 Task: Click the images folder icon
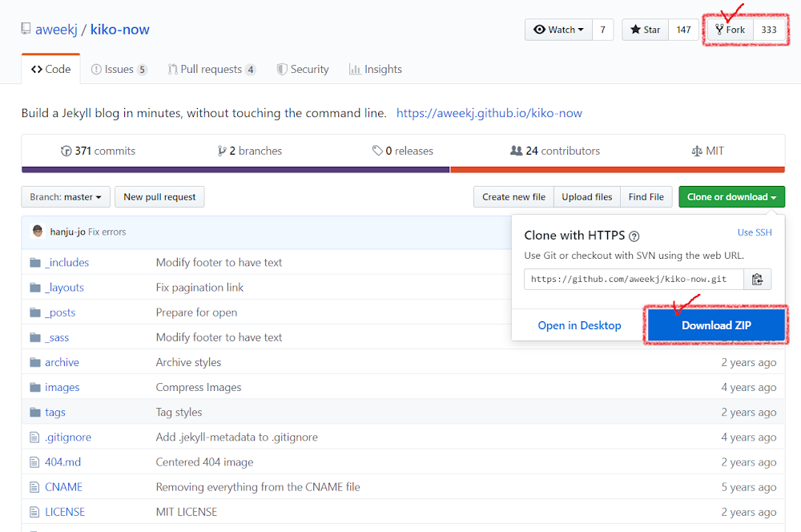[x=35, y=387]
